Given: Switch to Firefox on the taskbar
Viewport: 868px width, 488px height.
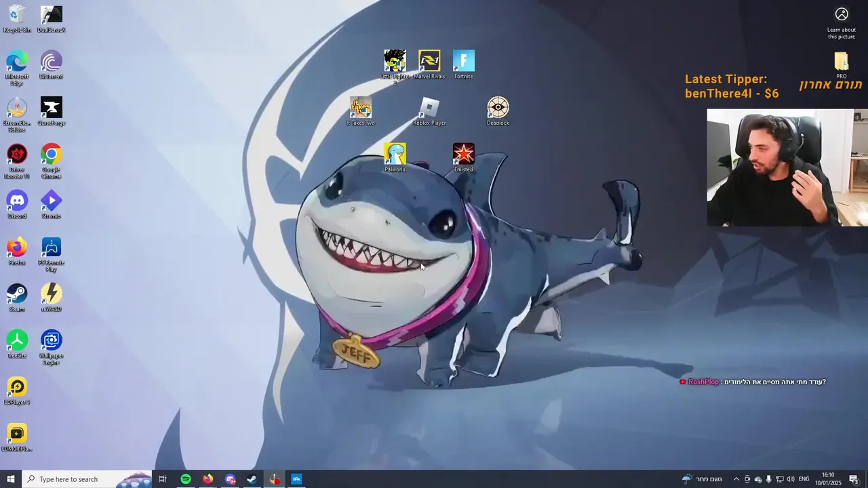Looking at the screenshot, I should 208,479.
